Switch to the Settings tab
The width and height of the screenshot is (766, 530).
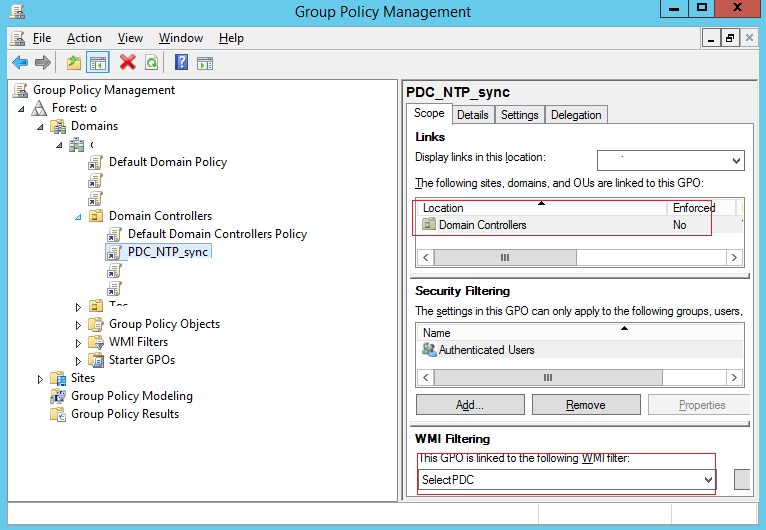click(x=519, y=115)
